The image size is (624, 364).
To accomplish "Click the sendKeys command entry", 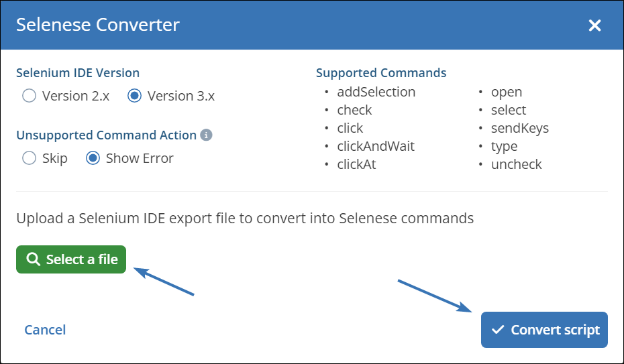I will (x=519, y=128).
